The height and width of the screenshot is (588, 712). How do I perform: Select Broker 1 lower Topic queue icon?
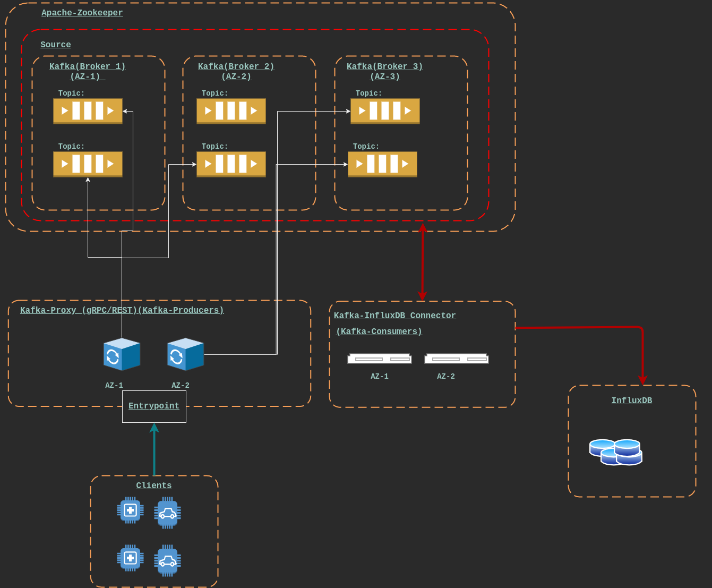coord(88,164)
